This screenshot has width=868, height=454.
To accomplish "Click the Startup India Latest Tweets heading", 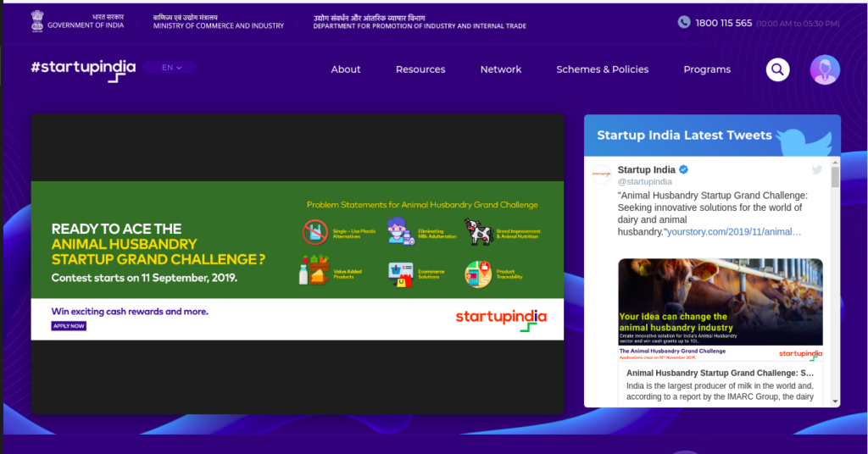I will pos(684,136).
